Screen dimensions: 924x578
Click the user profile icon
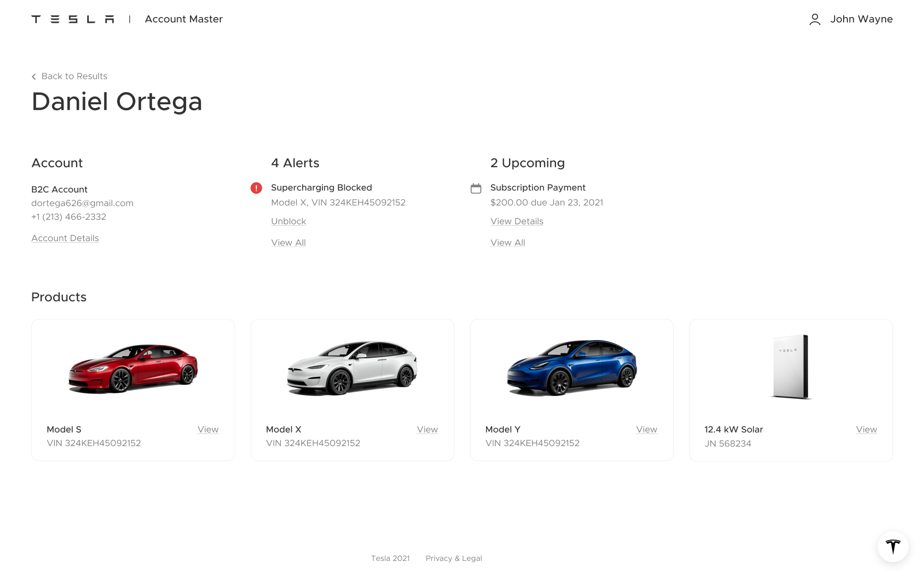click(x=814, y=20)
